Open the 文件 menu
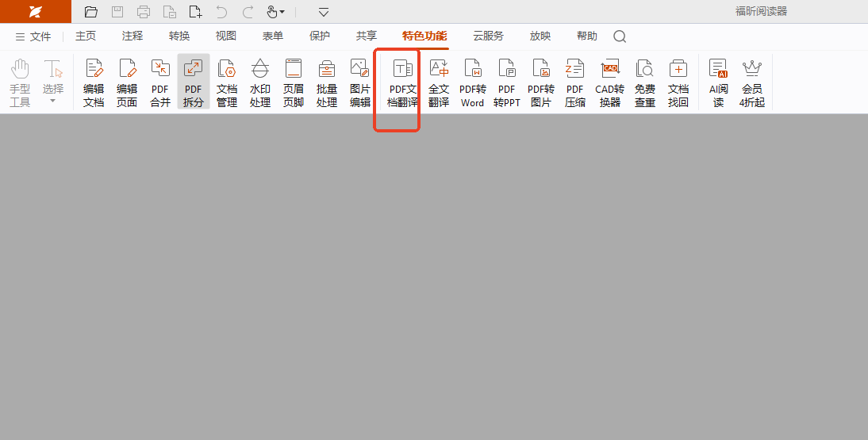 33,36
